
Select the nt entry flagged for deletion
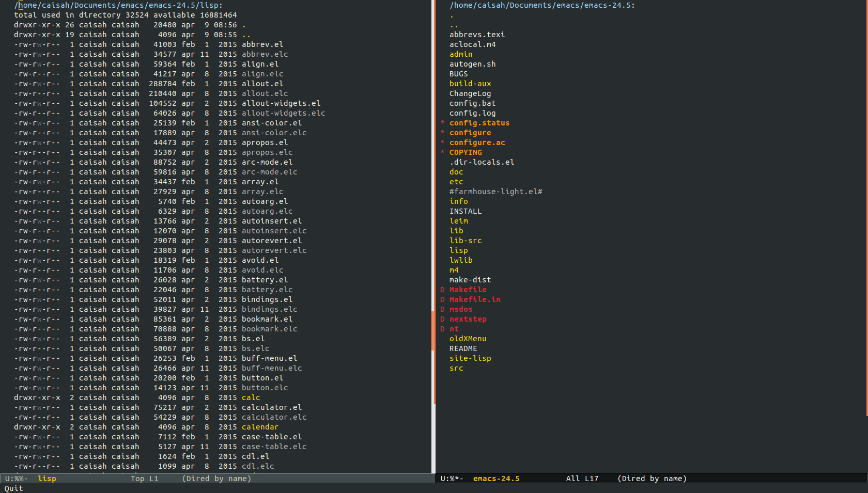454,329
